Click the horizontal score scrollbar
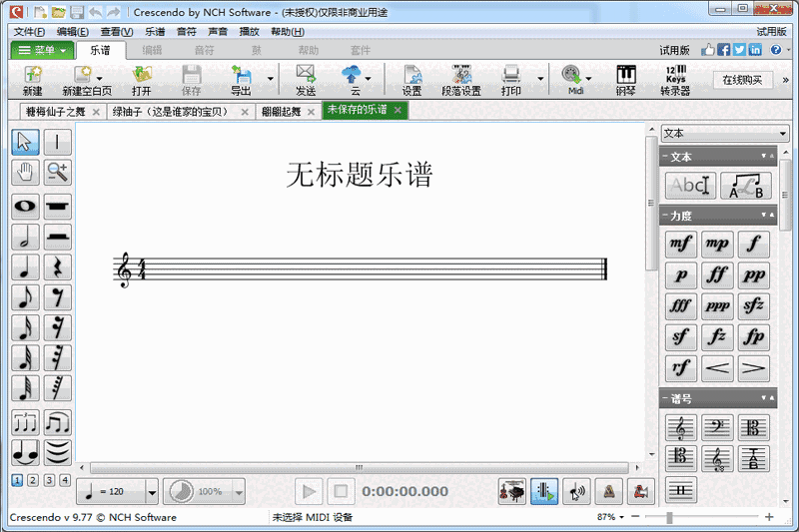 click(x=360, y=467)
